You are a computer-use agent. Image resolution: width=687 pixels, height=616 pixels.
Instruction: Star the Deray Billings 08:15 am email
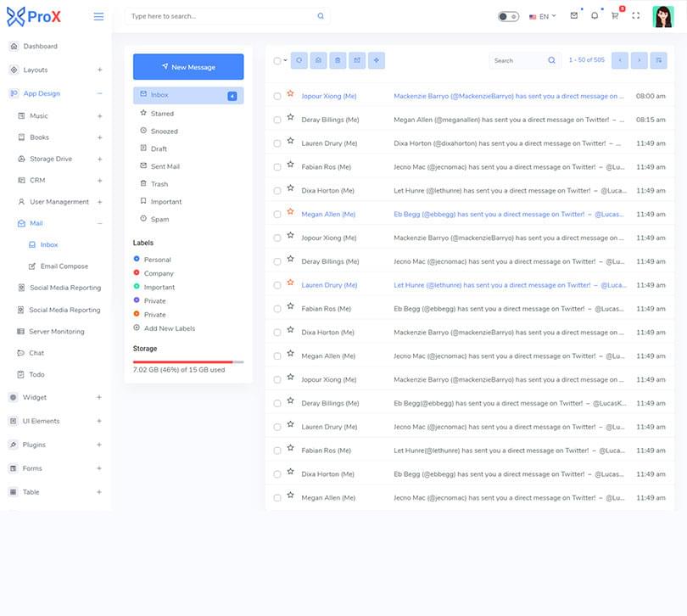pyautogui.click(x=290, y=120)
